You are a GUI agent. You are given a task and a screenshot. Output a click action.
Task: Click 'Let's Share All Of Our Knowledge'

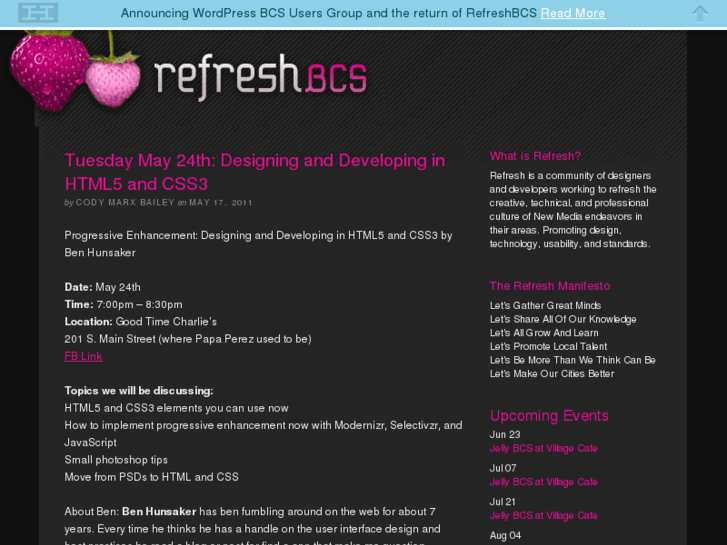pyautogui.click(x=563, y=319)
